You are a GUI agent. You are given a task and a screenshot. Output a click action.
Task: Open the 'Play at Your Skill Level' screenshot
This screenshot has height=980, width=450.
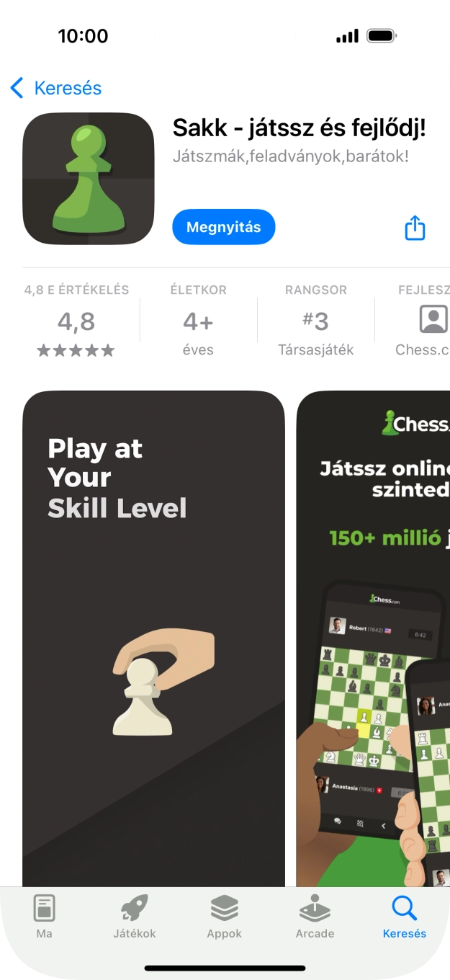coord(153,638)
